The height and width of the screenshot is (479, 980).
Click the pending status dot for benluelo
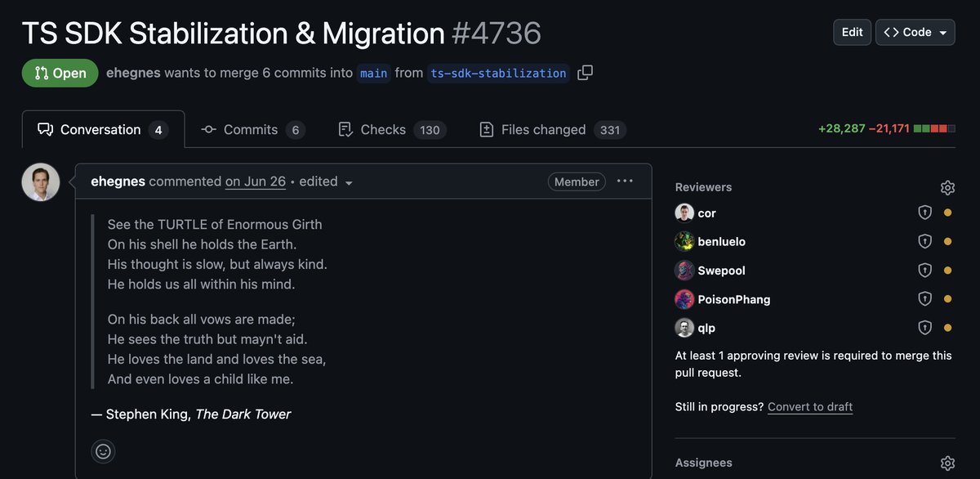coord(947,241)
